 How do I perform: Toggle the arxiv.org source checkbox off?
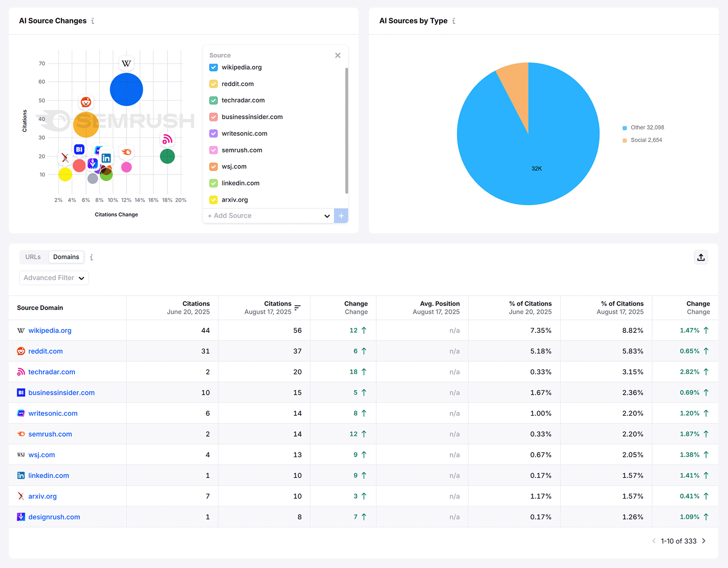point(213,200)
